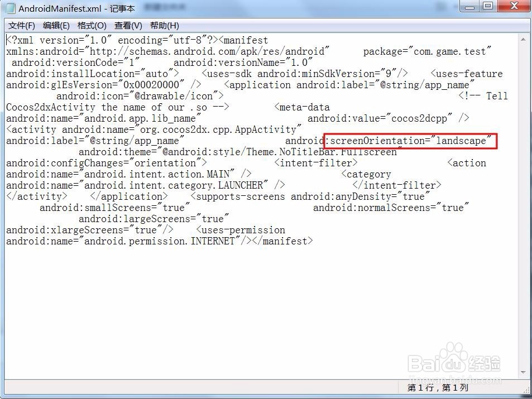Click the text android:configChanges="orientation"
Viewport: 532px width, 399px height.
click(103, 163)
